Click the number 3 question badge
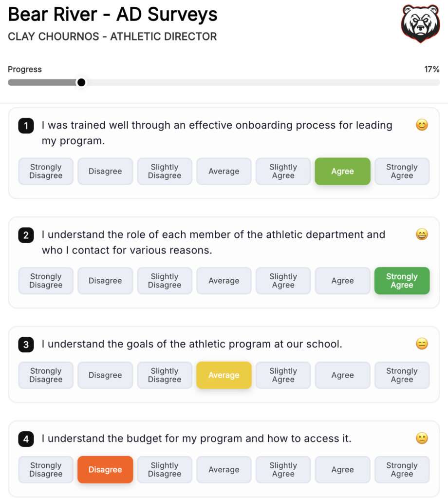 [x=26, y=345]
